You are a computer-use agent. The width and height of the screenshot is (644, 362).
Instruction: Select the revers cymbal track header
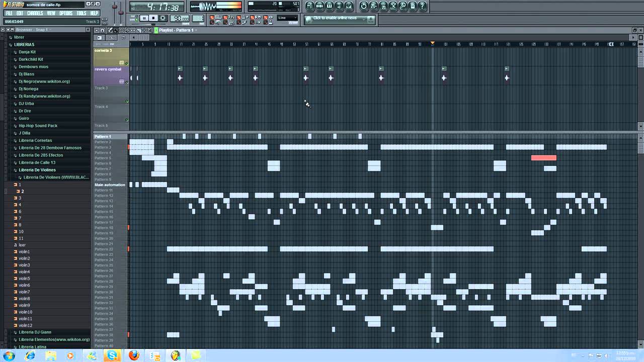111,75
